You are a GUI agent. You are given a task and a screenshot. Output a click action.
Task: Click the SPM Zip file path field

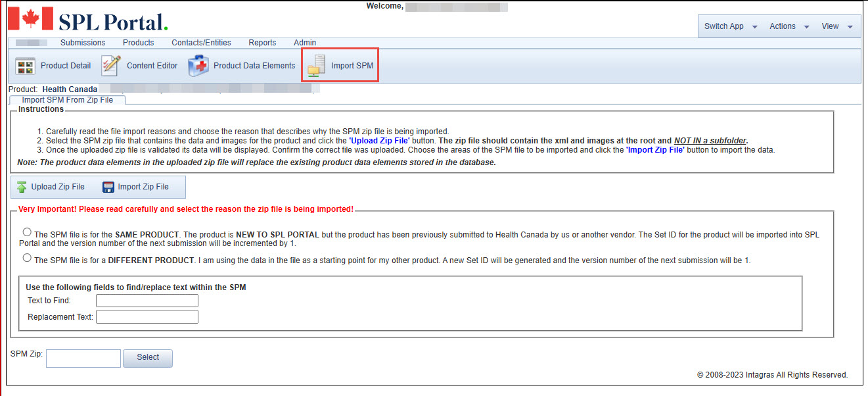pyautogui.click(x=83, y=359)
